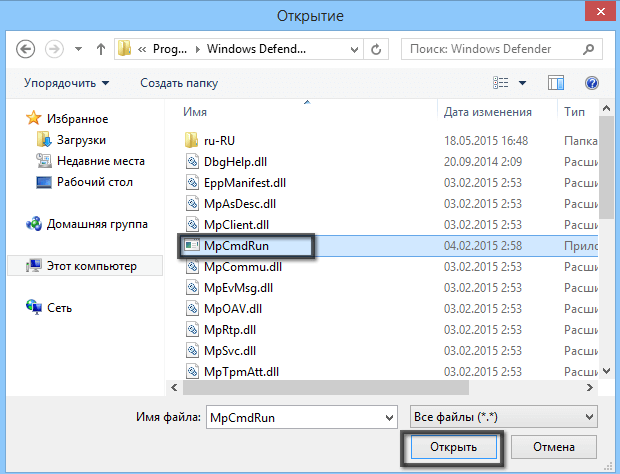The height and width of the screenshot is (474, 620).
Task: Click date 20.09.2014 2:09 cell
Action: 483,162
